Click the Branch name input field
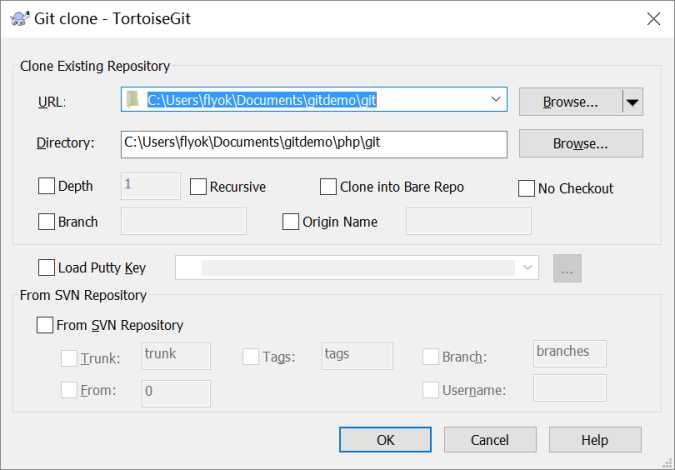Viewport: 675px width, 470px height. click(x=184, y=221)
